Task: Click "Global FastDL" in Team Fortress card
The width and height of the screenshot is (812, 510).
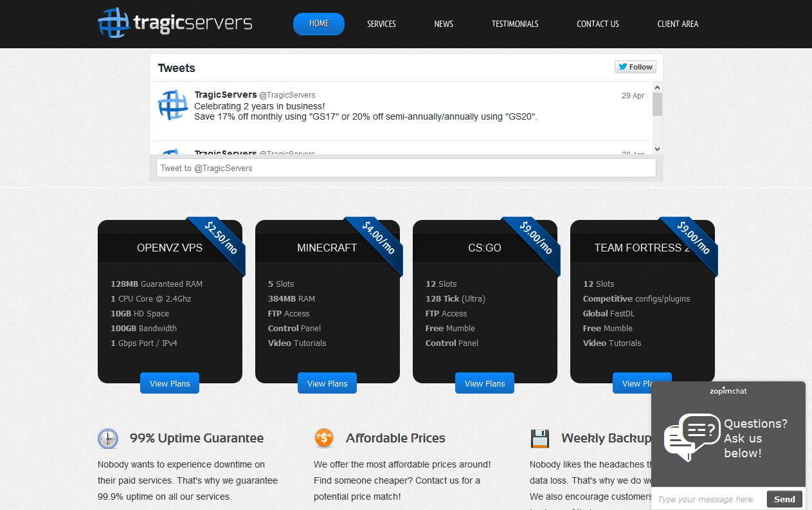Action: (x=609, y=313)
